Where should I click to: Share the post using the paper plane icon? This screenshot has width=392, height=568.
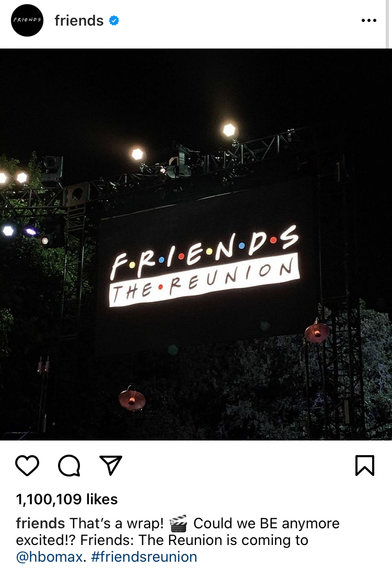point(111,465)
